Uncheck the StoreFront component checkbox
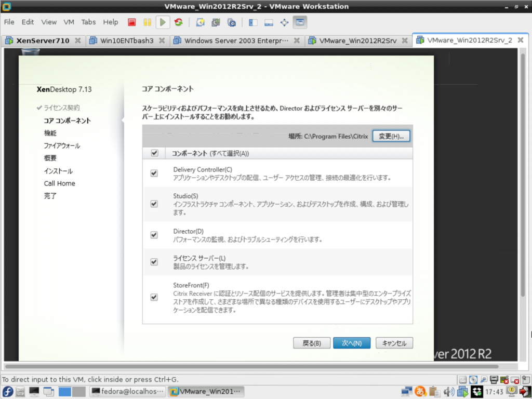Screen dimensions: 532x399 pyautogui.click(x=154, y=297)
